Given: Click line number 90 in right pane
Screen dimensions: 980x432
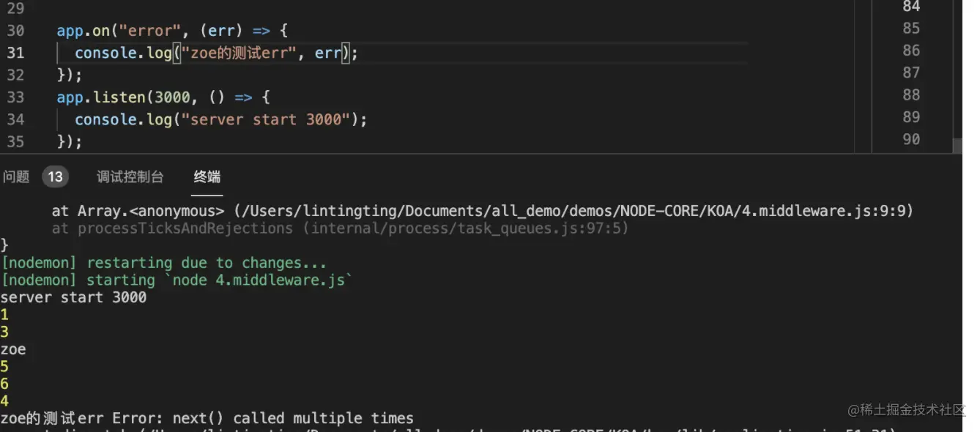Looking at the screenshot, I should point(911,139).
